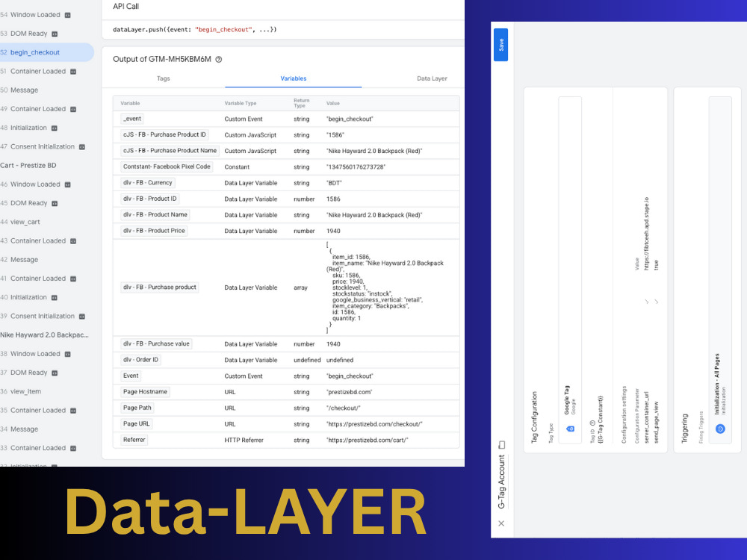Click the icon beside 46 Window Loaded
The width and height of the screenshot is (747, 560).
68,184
